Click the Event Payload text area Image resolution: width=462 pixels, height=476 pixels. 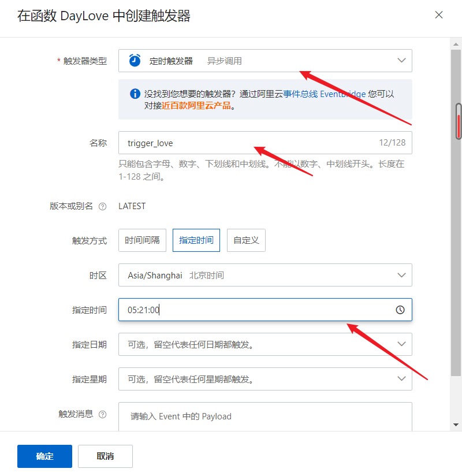tap(265, 416)
